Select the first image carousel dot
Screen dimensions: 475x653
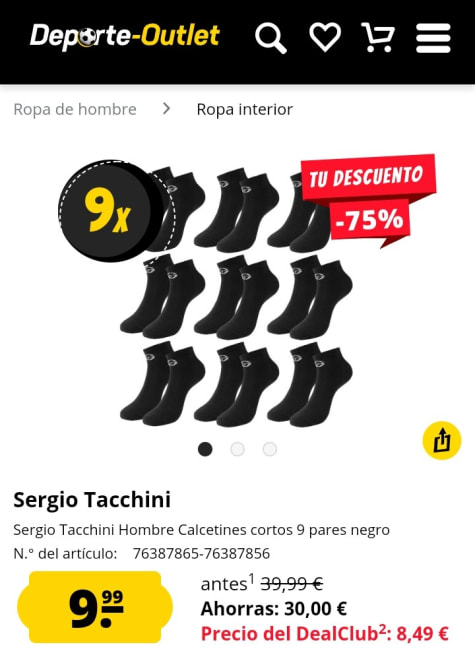[205, 449]
